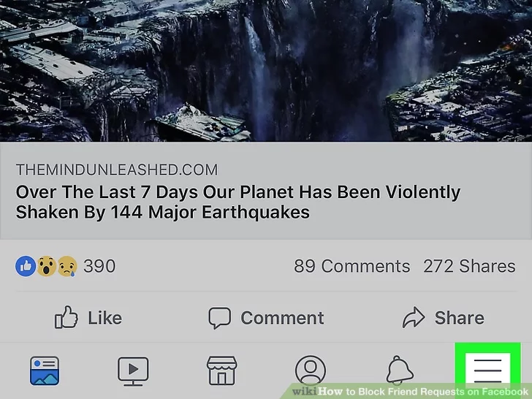Open the Profile tab icon

[x=311, y=370]
